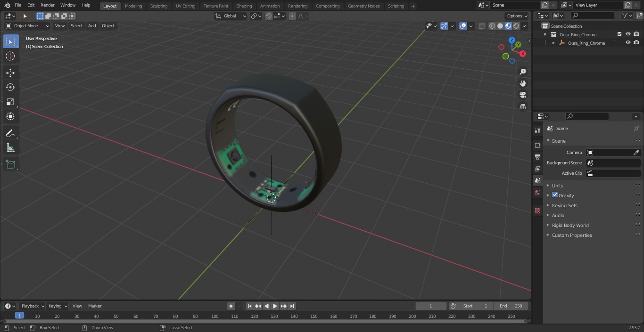Activate the Scale tool
Image resolution: width=644 pixels, height=332 pixels.
tap(10, 102)
